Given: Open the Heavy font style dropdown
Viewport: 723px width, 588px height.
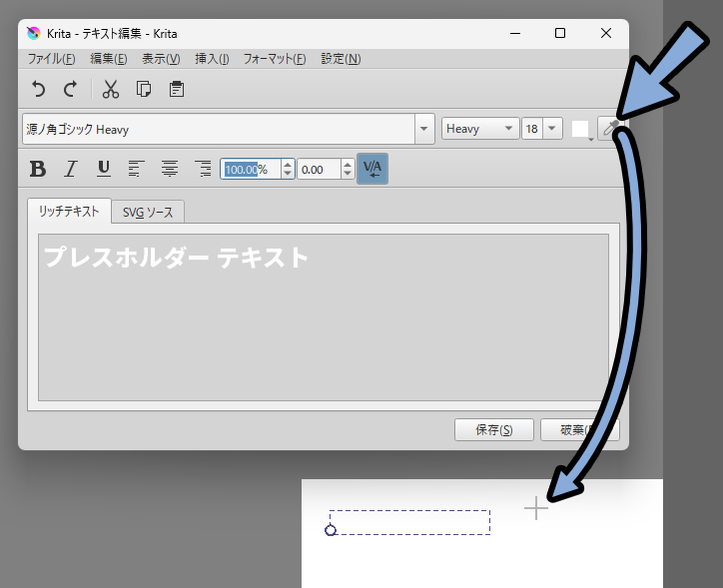Looking at the screenshot, I should pyautogui.click(x=480, y=129).
